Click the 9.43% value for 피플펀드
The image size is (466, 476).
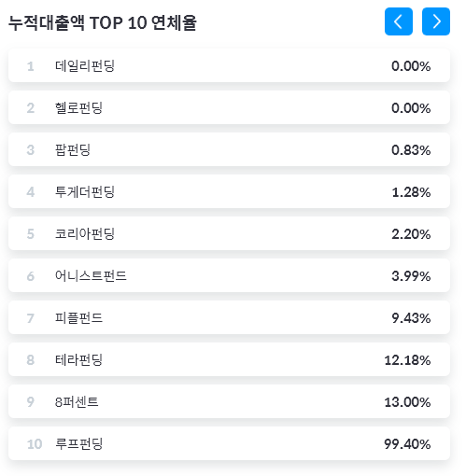click(411, 318)
